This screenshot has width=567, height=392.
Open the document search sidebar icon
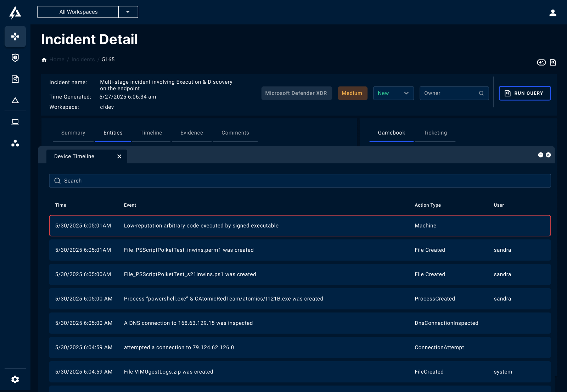[15, 79]
